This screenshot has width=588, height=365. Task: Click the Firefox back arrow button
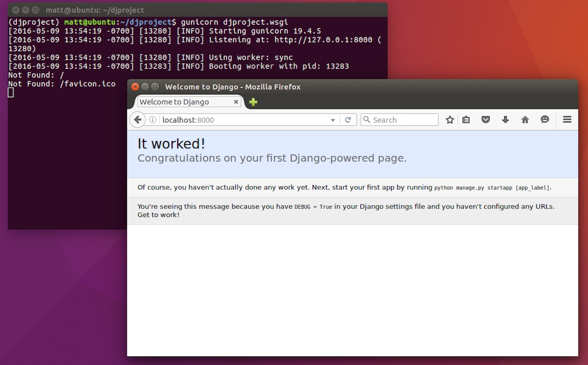(137, 120)
